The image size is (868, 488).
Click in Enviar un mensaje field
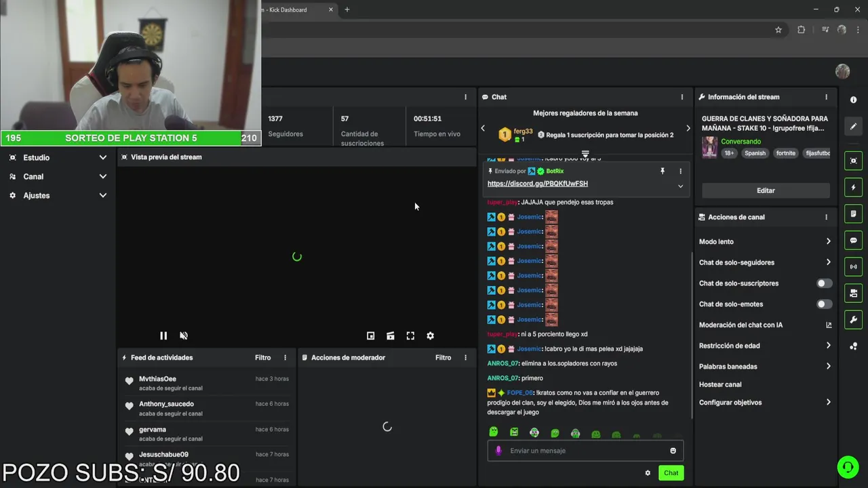(x=585, y=451)
